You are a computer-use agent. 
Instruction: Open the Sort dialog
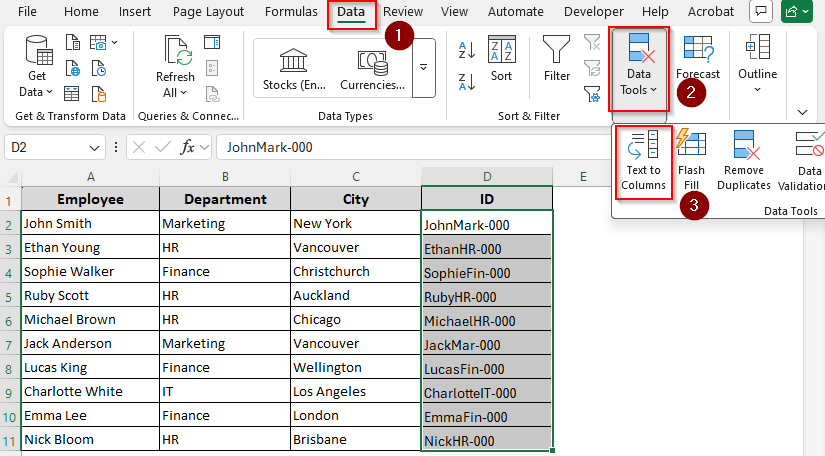coord(501,59)
